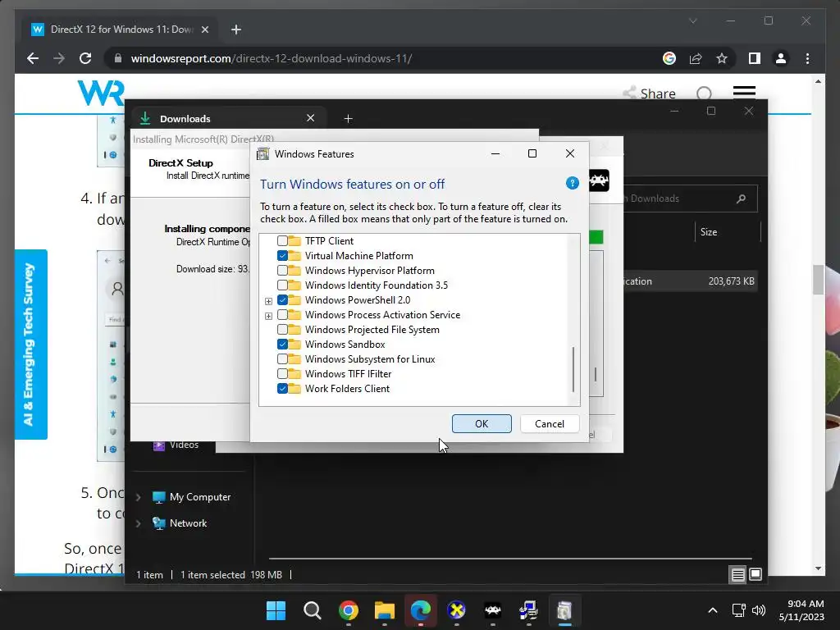Image resolution: width=840 pixels, height=630 pixels.
Task: Open the Downloads tab in File Explorer
Action: (228, 118)
